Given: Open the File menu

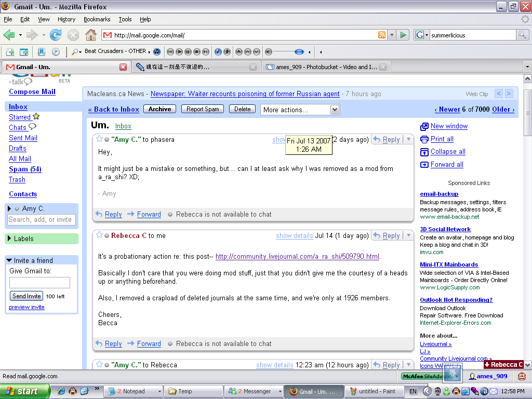Looking at the screenshot, I should (x=8, y=19).
